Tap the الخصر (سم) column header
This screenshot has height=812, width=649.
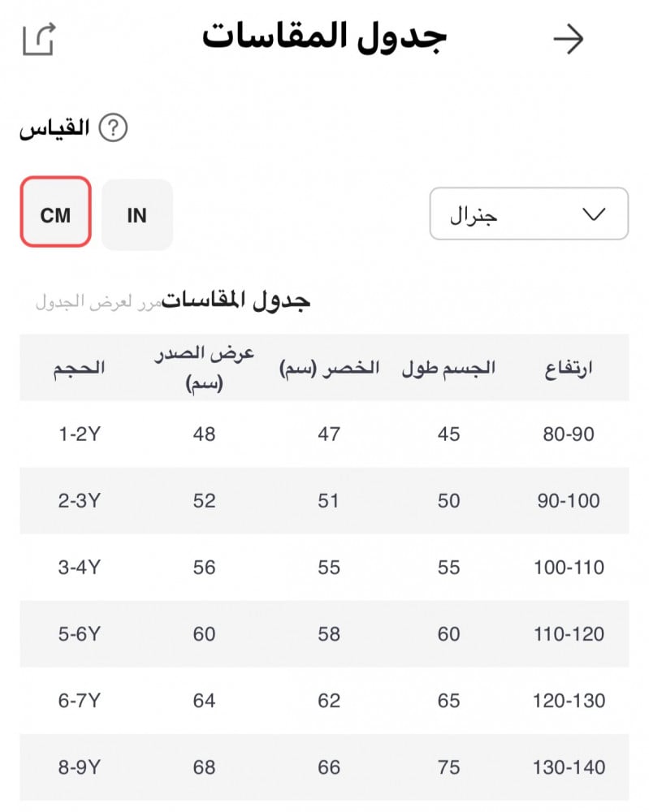(329, 368)
